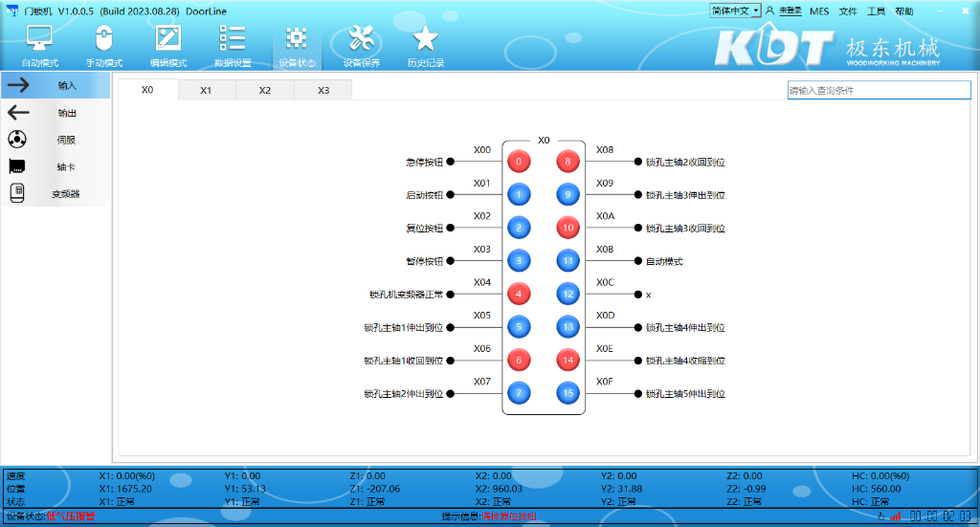
Task: Expand the 工具 menu
Action: pos(876,11)
